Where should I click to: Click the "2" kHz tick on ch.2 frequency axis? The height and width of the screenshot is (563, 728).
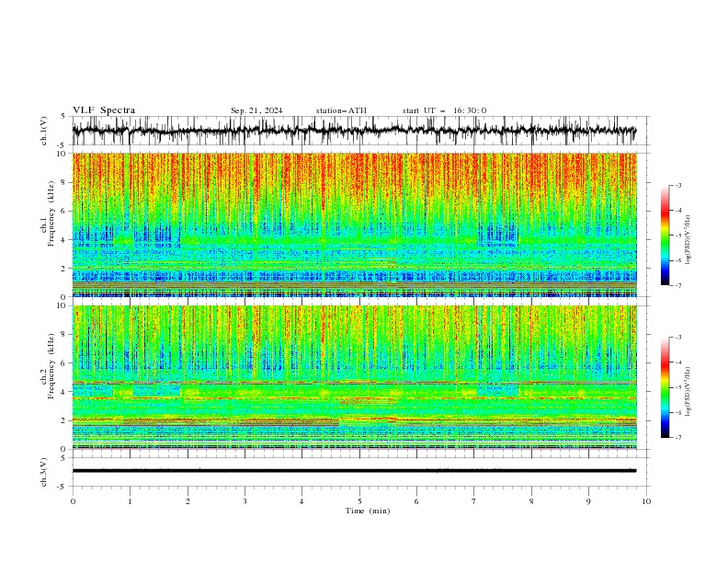click(63, 420)
